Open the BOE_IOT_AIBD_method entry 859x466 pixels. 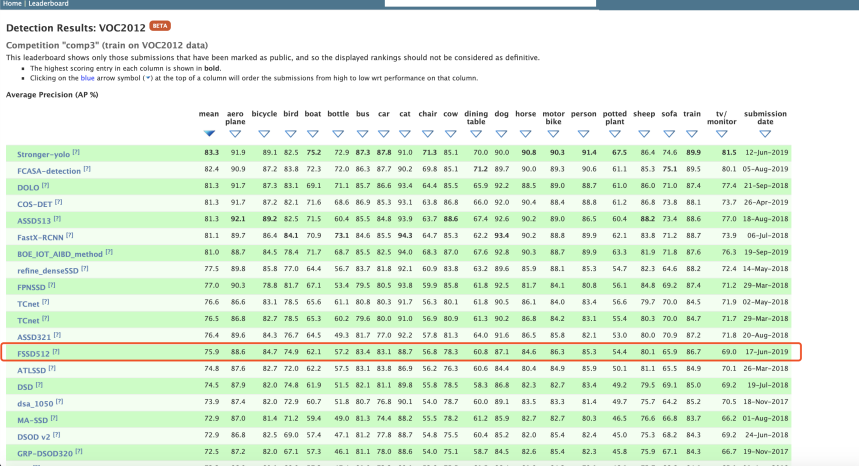pyautogui.click(x=60, y=252)
